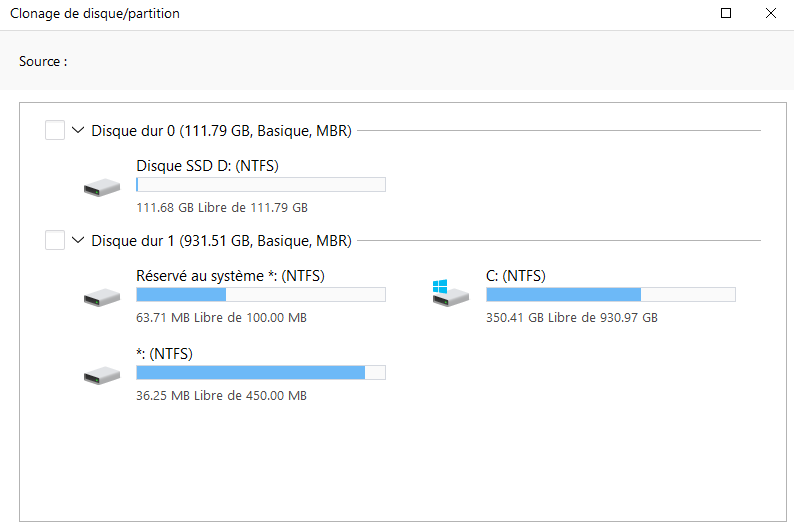Select the *: (NTFS) 450 MB partition label
Viewport: 794px width, 530px height.
(164, 353)
